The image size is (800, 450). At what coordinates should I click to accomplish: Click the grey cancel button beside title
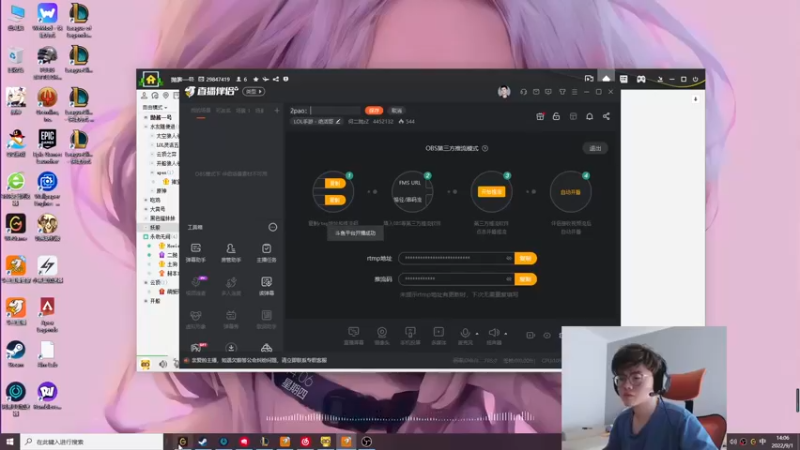[396, 110]
